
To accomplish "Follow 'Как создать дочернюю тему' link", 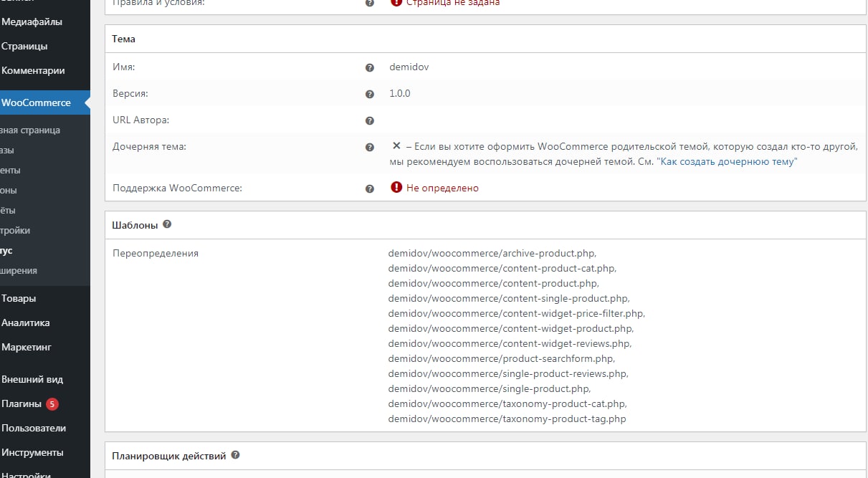I will point(726,162).
